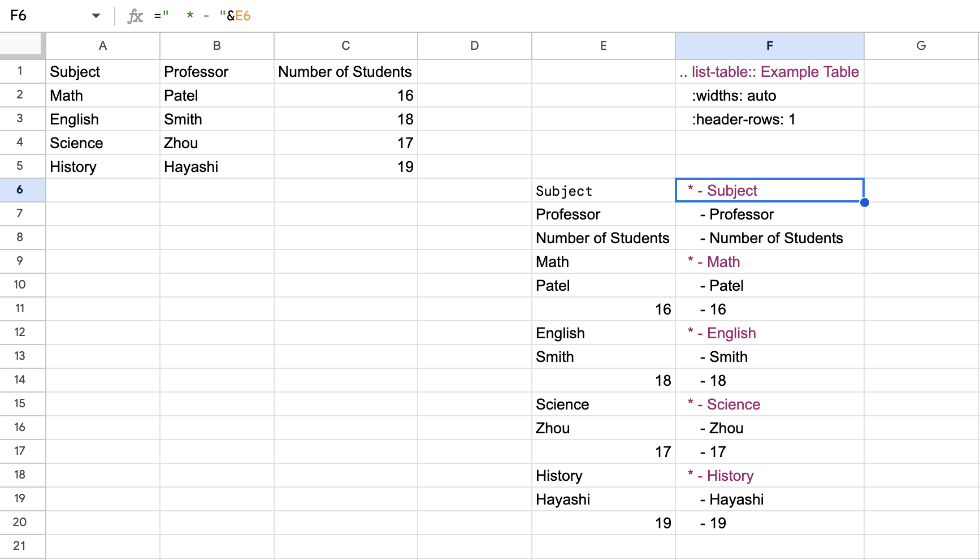Click cell E8 Number of Students
Image resolution: width=980 pixels, height=560 pixels.
pos(604,238)
